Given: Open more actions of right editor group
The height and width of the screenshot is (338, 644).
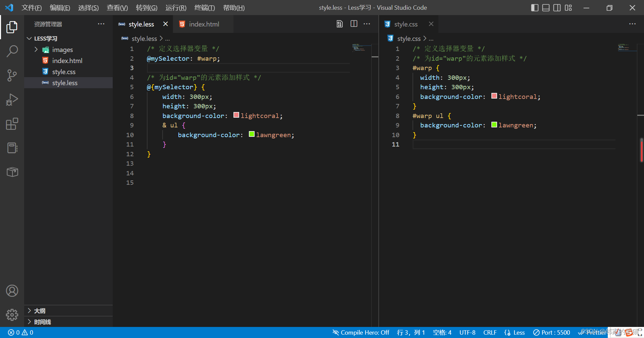Looking at the screenshot, I should click(x=632, y=24).
